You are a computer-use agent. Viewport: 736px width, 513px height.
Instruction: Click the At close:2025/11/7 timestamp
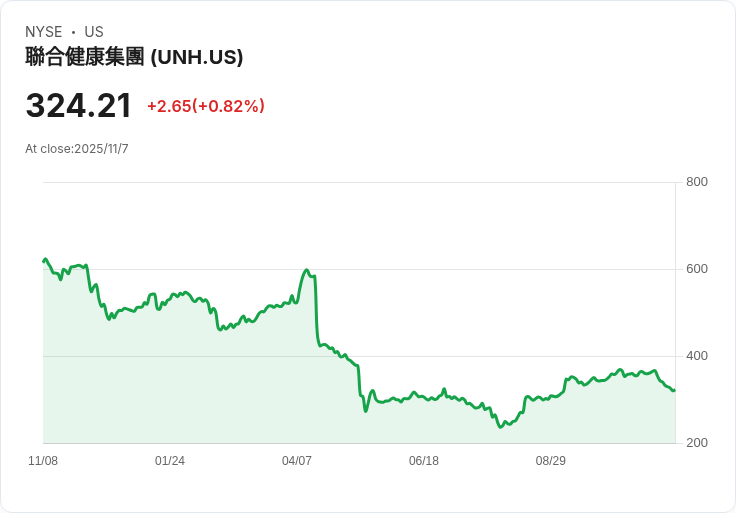pyautogui.click(x=77, y=149)
